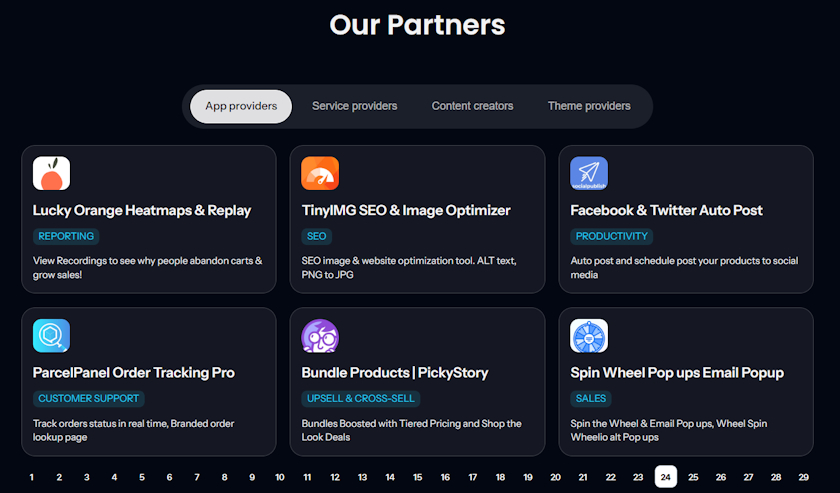Go to pagination page 12

pos(335,477)
